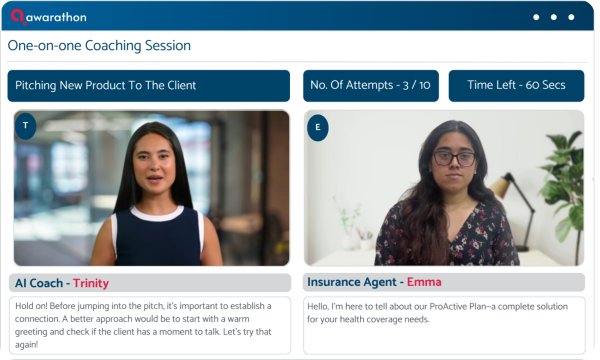Image resolution: width=600 pixels, height=360 pixels.
Task: Click the awarathon logo icon
Action: (x=18, y=17)
